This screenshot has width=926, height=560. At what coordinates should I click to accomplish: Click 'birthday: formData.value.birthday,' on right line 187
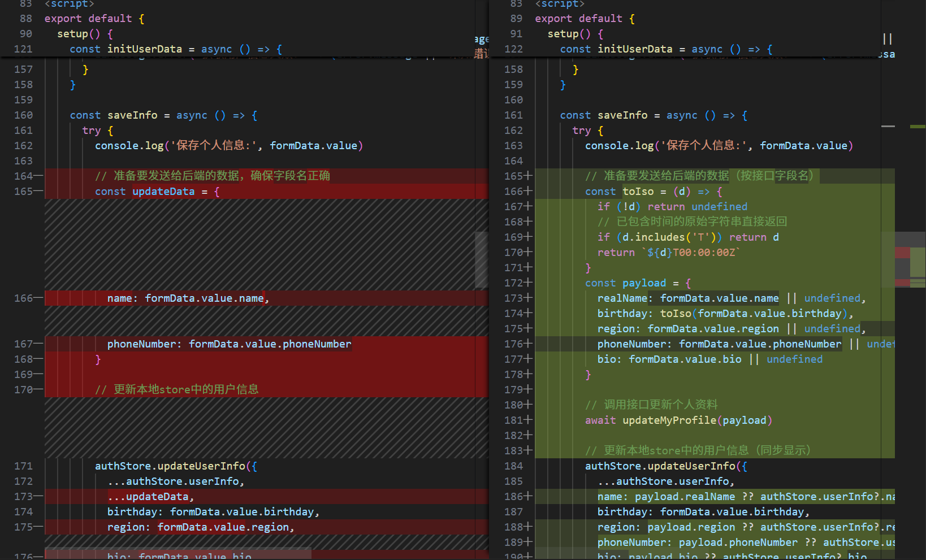point(704,512)
